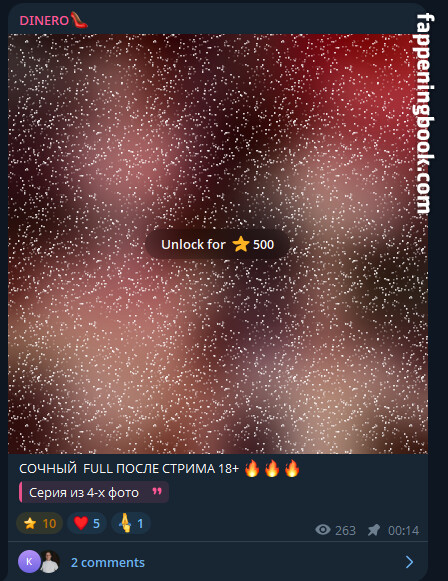Click the purple K commenter avatar
Viewport: 448px width, 581px height.
[29, 562]
